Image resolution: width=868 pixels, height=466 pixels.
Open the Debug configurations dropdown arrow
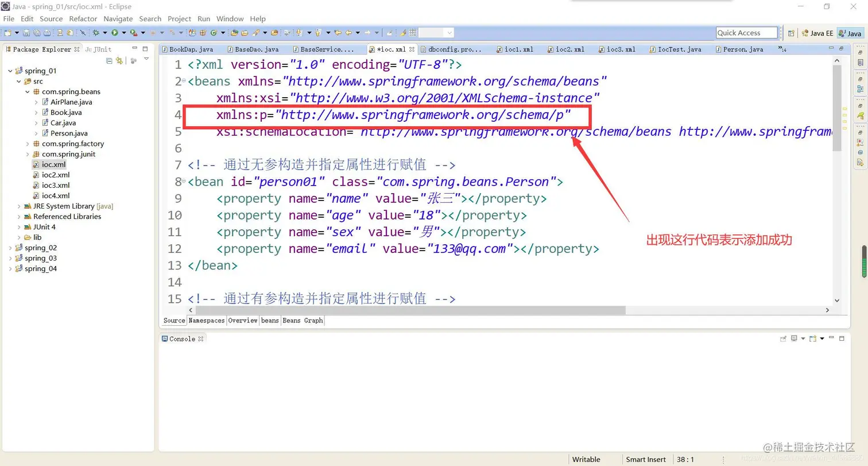click(105, 33)
